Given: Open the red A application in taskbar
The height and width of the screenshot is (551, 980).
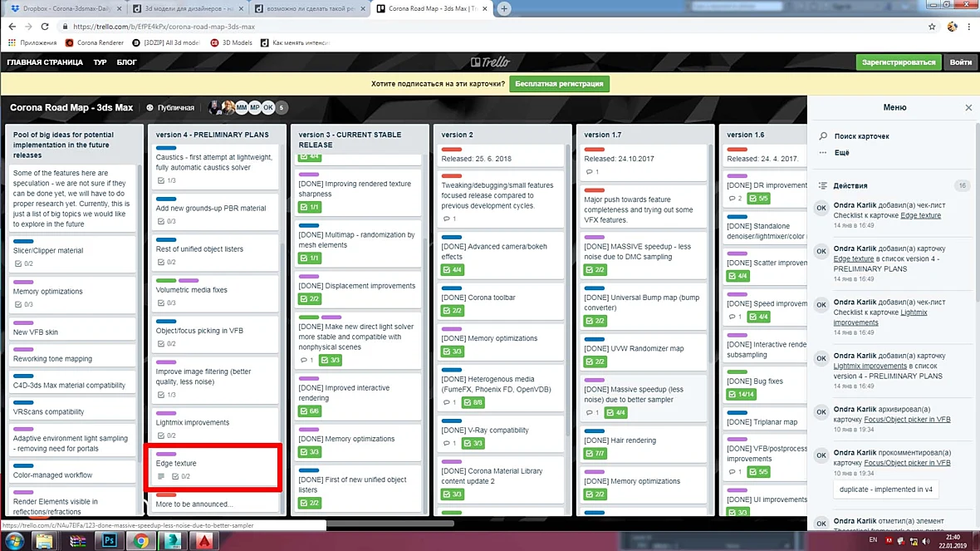Looking at the screenshot, I should (204, 541).
